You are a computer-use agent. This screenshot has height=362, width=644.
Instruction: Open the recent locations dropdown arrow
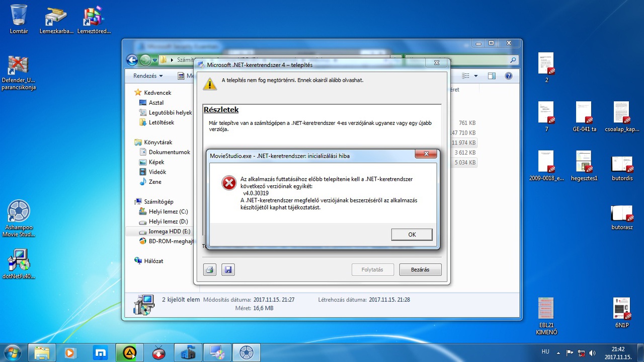pyautogui.click(x=154, y=60)
